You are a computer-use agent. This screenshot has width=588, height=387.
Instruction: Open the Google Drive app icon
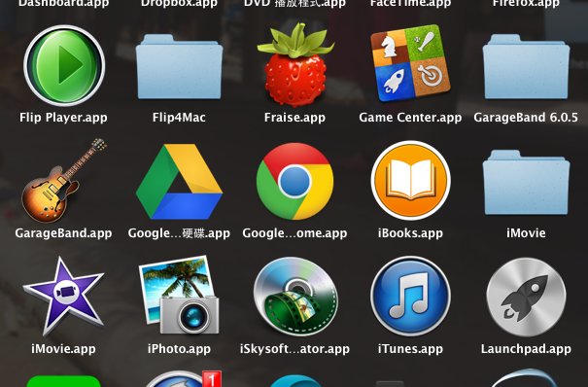tap(179, 182)
